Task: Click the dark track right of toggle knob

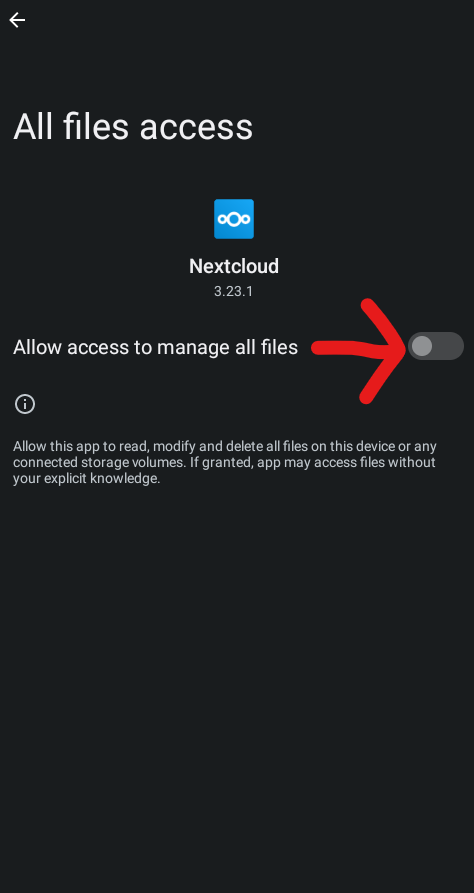Action: click(x=449, y=346)
